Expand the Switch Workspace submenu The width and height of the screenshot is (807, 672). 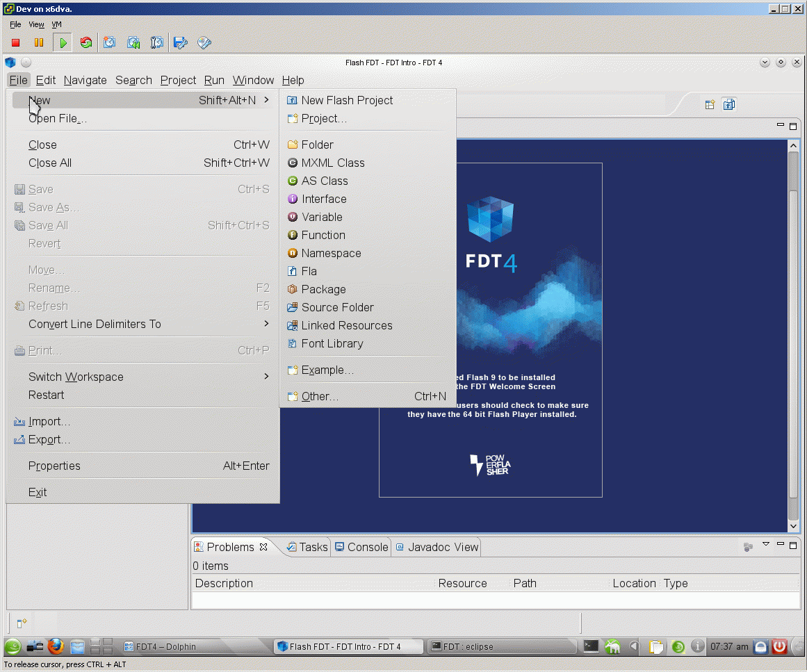[142, 377]
